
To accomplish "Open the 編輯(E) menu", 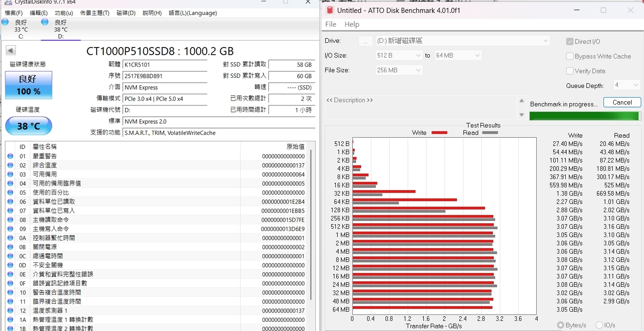I will 39,13.
